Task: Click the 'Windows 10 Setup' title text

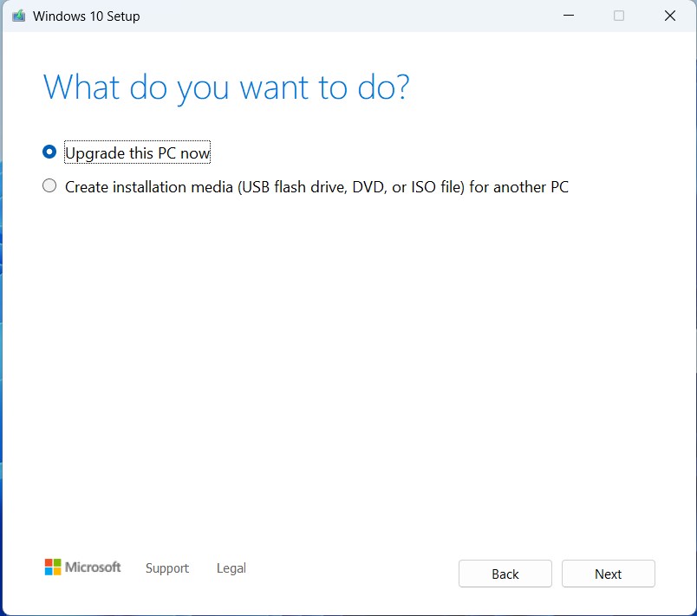Action: 86,16
